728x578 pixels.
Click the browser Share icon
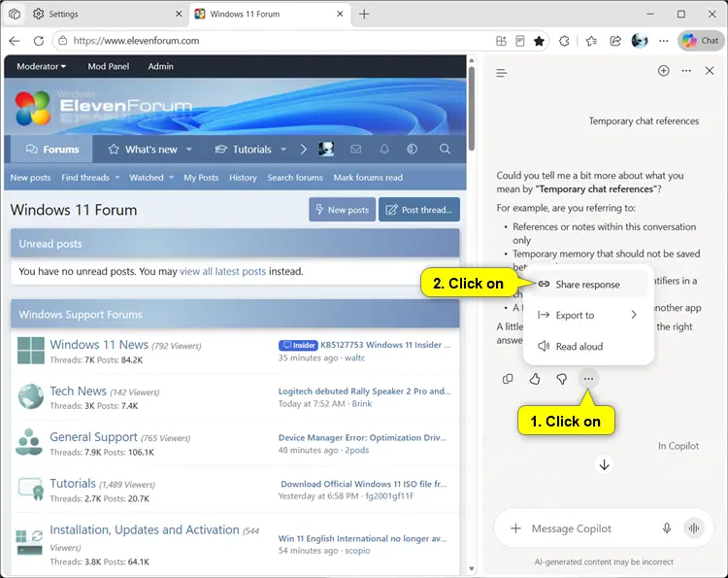[615, 41]
